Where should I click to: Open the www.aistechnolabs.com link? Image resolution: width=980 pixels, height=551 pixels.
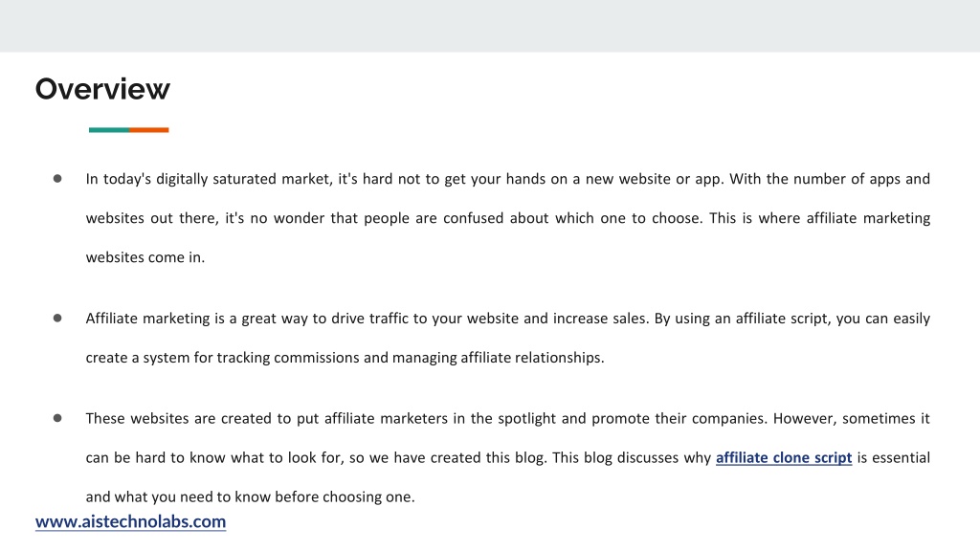130,521
